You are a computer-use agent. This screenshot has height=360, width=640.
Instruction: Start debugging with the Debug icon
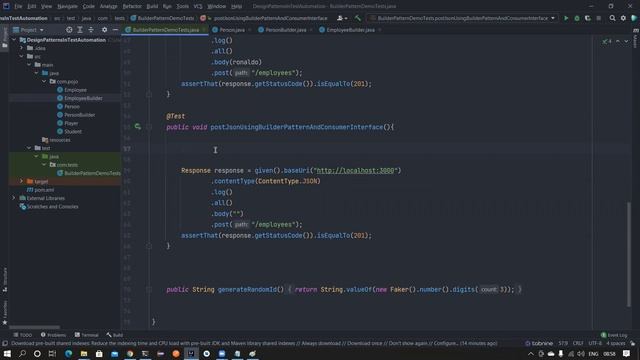pos(577,18)
